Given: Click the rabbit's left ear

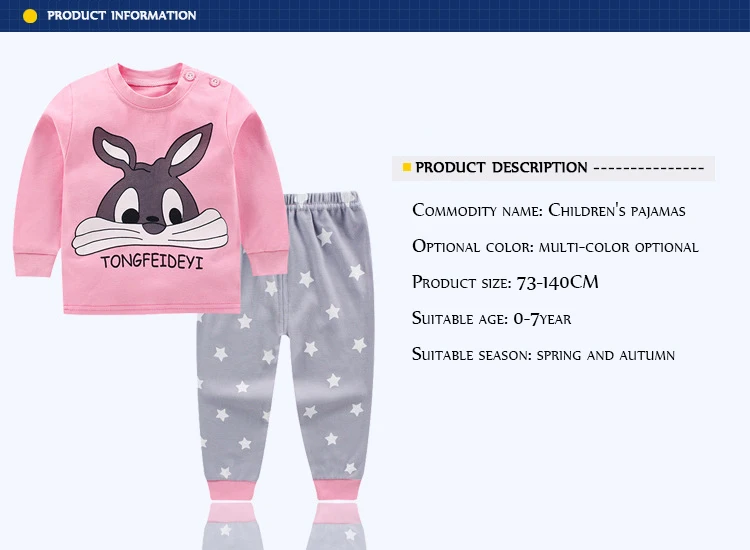Looking at the screenshot, I should coord(113,148).
